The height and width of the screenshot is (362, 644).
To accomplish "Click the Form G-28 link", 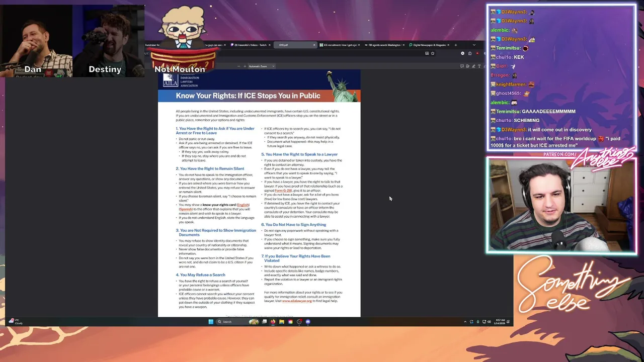I will tap(283, 191).
